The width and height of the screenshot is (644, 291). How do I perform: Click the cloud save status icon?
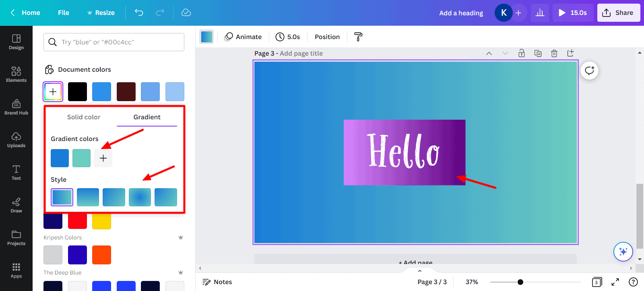pyautogui.click(x=186, y=12)
